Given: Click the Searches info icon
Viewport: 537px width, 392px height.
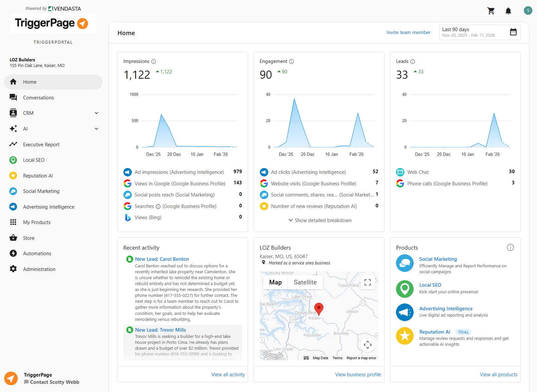Looking at the screenshot, I should click(x=158, y=206).
